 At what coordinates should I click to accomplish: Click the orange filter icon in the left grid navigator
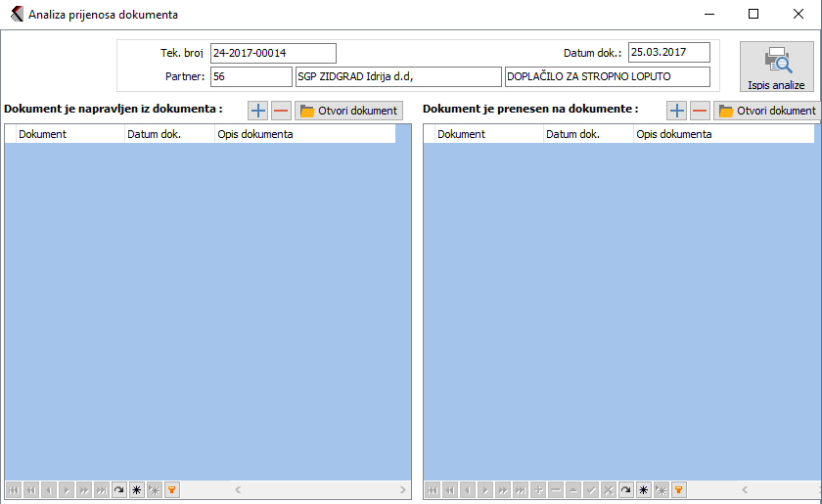[172, 489]
